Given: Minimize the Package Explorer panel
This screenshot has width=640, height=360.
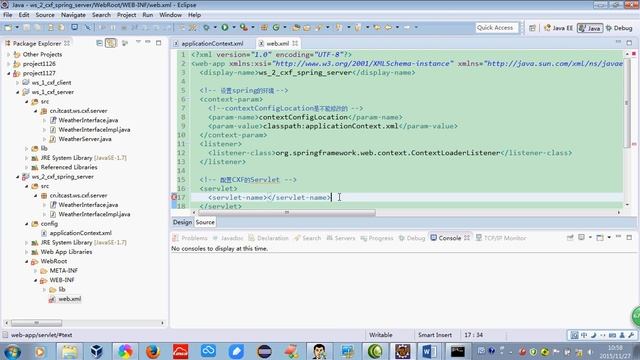Looking at the screenshot, I should click(x=148, y=42).
